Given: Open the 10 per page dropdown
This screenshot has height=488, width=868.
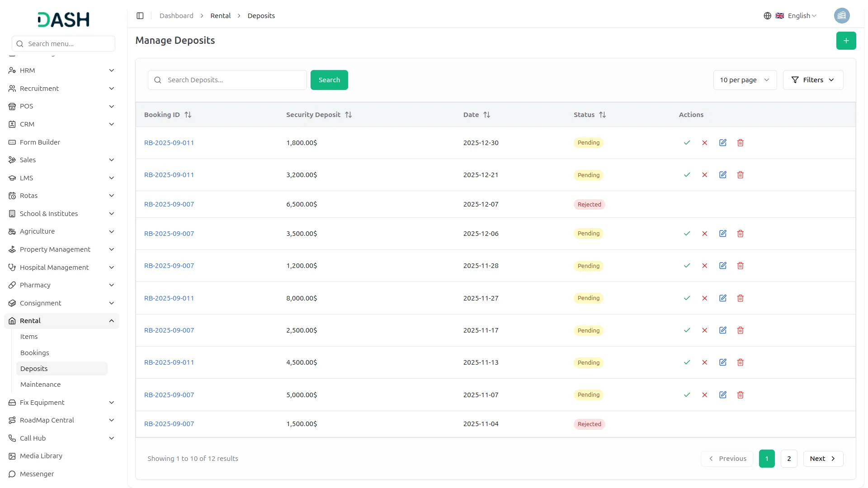Looking at the screenshot, I should tap(745, 80).
